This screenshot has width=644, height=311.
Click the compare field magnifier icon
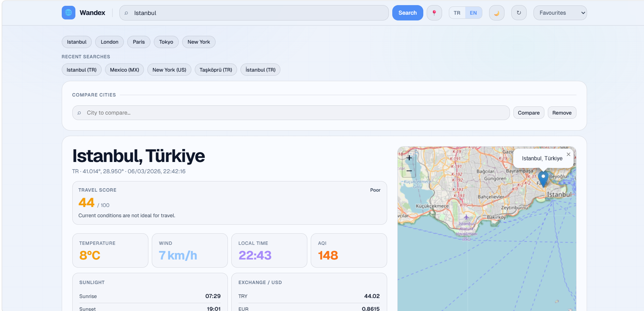79,113
